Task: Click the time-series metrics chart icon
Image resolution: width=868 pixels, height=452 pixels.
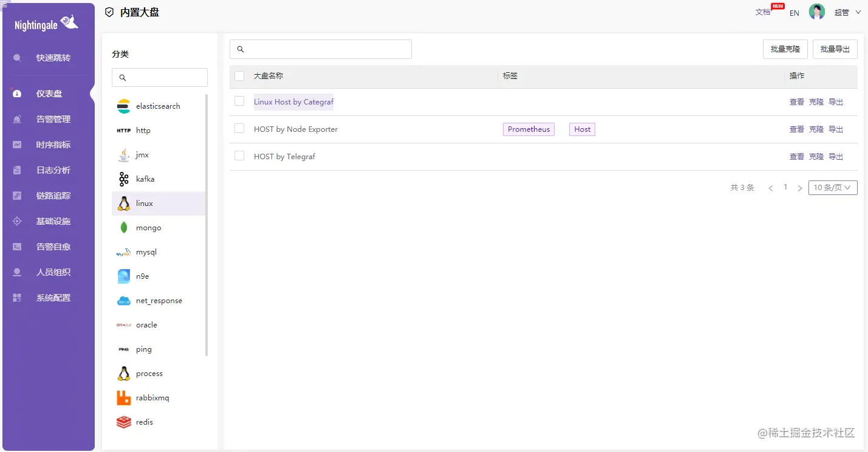Action: click(x=17, y=145)
